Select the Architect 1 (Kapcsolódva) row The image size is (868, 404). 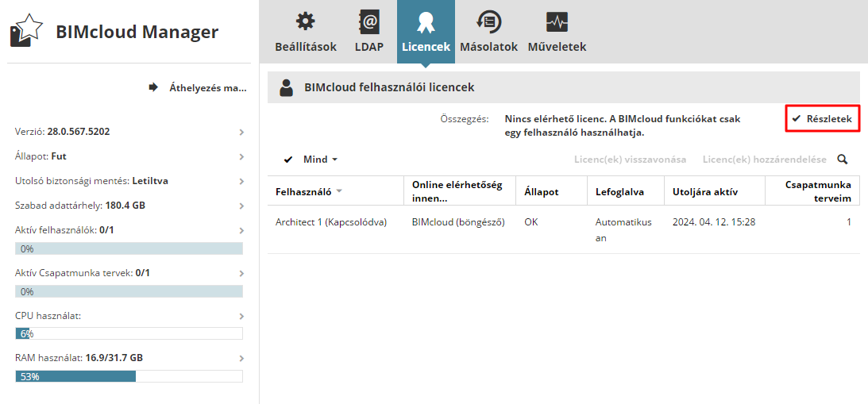[563, 229]
